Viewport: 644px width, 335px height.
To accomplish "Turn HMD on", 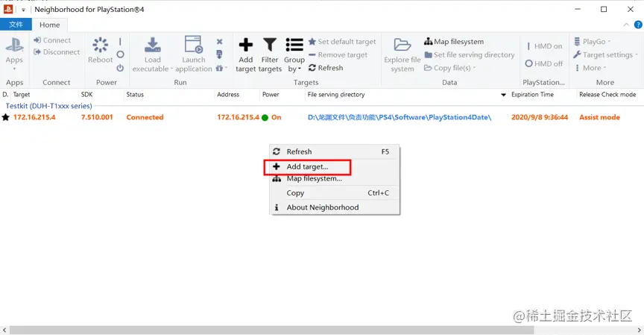I will tap(544, 46).
